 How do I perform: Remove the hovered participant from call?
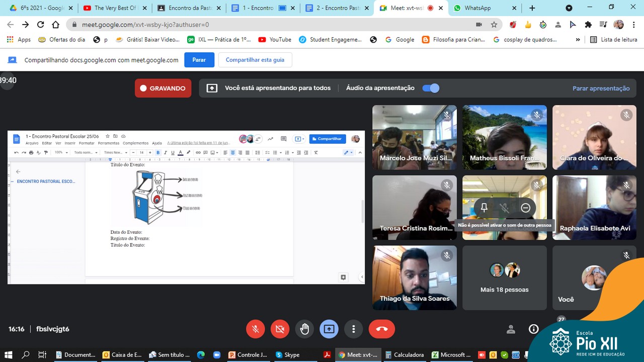[525, 208]
